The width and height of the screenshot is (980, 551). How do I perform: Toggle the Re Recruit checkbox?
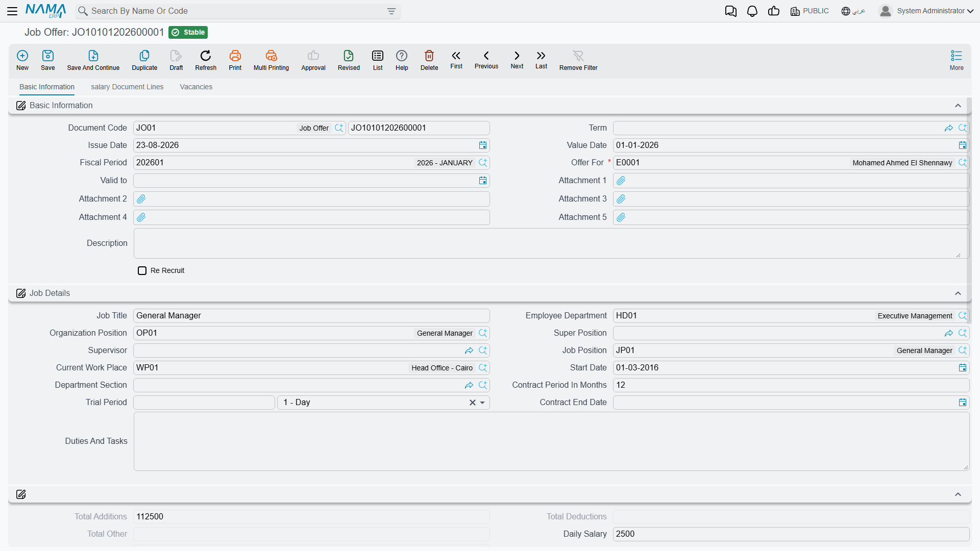[x=142, y=270]
